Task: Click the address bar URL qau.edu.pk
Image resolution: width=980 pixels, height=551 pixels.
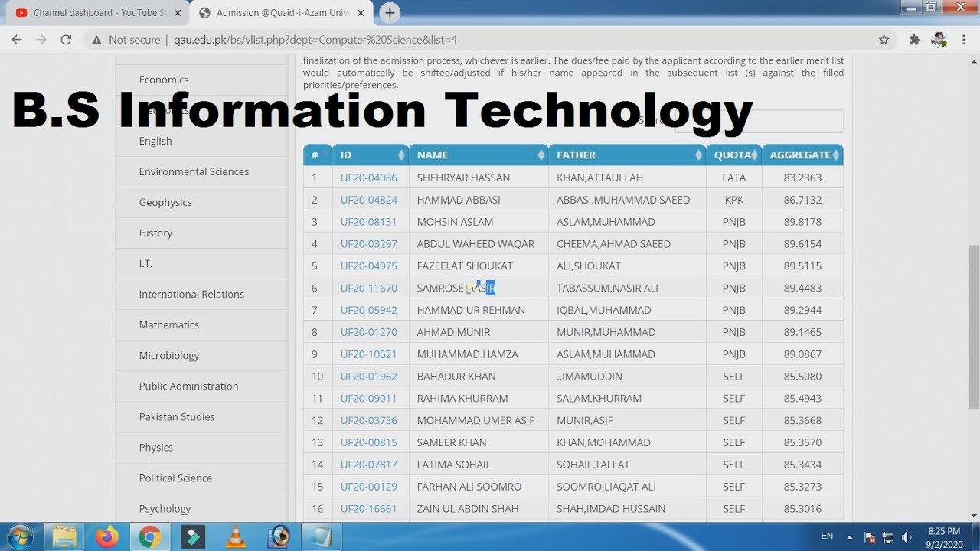Action: pyautogui.click(x=315, y=40)
